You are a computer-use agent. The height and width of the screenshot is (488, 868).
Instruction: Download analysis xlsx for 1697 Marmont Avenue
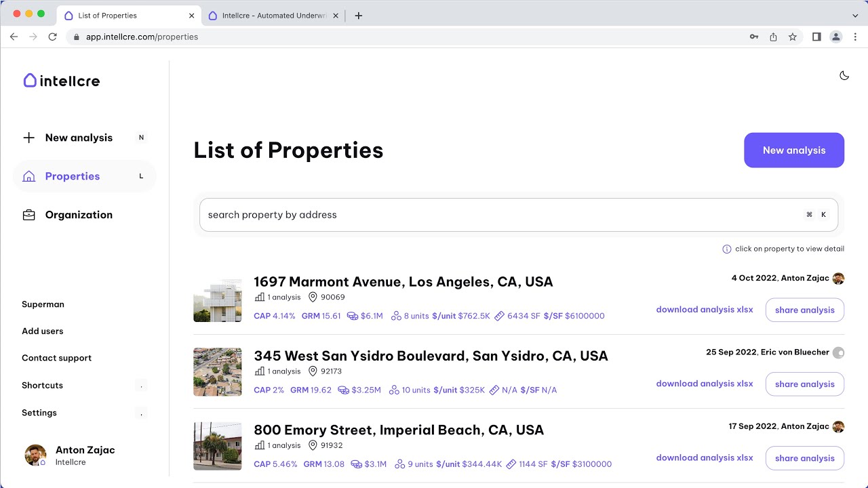[x=705, y=310]
